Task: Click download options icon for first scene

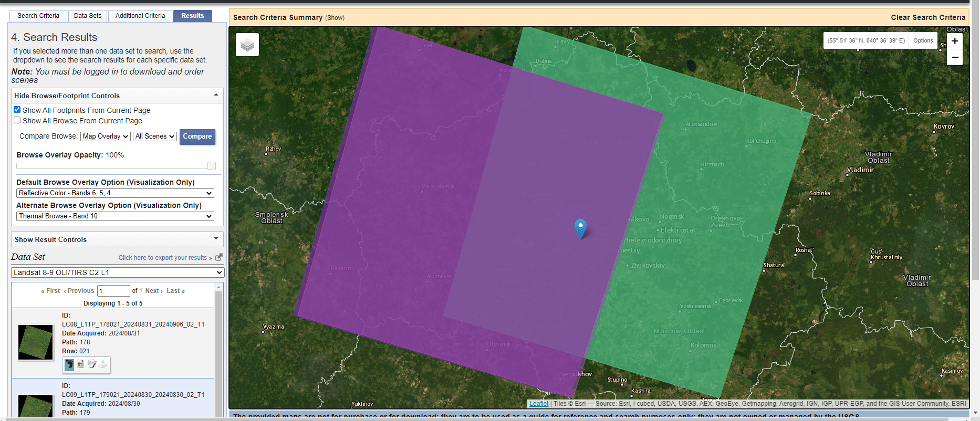Action: click(103, 363)
